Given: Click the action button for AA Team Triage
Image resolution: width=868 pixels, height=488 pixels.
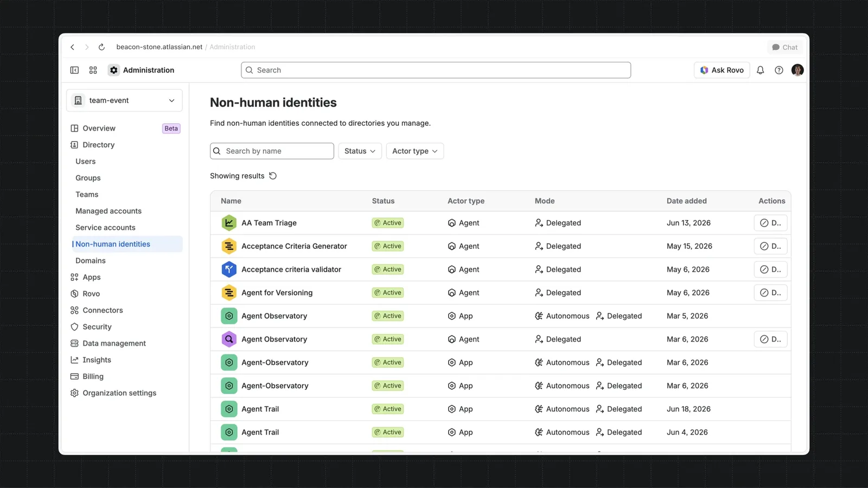Looking at the screenshot, I should click(x=770, y=223).
